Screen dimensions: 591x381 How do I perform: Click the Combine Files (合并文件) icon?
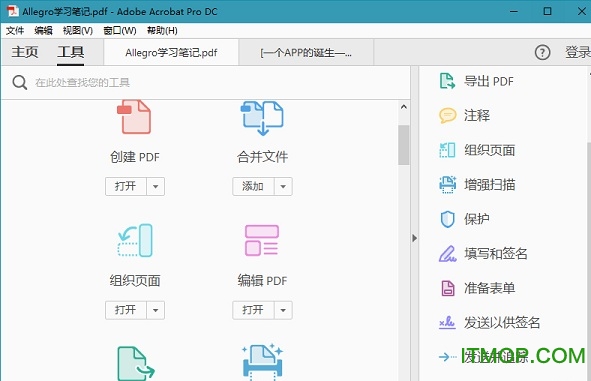262,118
